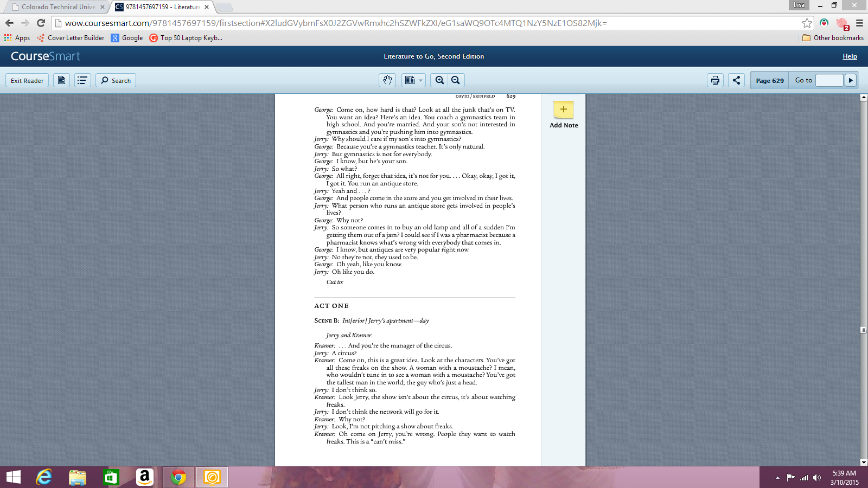The height and width of the screenshot is (488, 868).
Task: Open File Explorer from the taskbar
Action: [78, 477]
